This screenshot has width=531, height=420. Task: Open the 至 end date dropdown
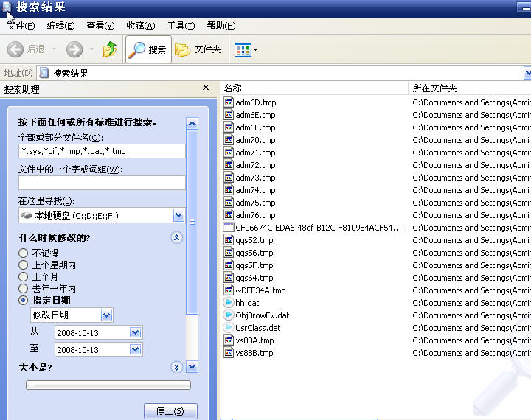135,349
